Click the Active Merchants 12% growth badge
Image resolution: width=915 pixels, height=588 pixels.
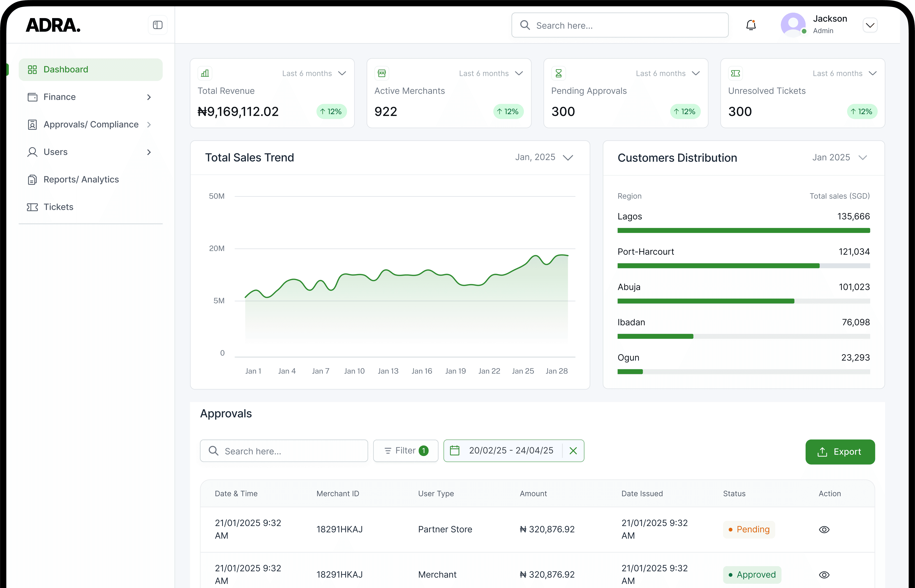tap(508, 112)
